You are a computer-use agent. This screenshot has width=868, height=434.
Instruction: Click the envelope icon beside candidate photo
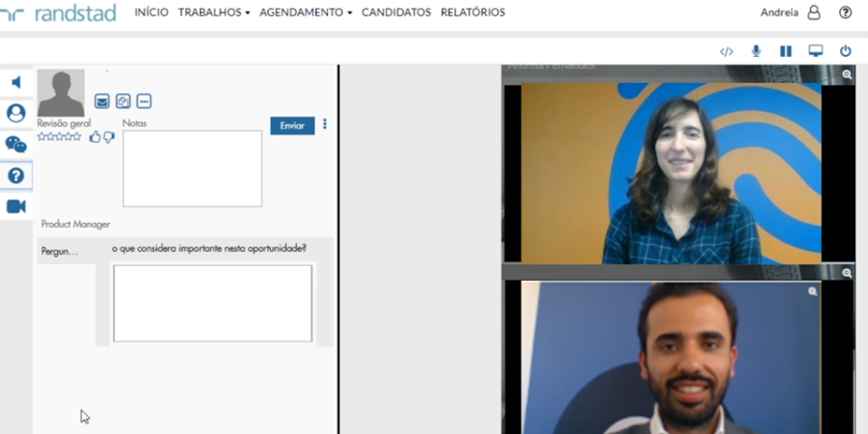102,101
